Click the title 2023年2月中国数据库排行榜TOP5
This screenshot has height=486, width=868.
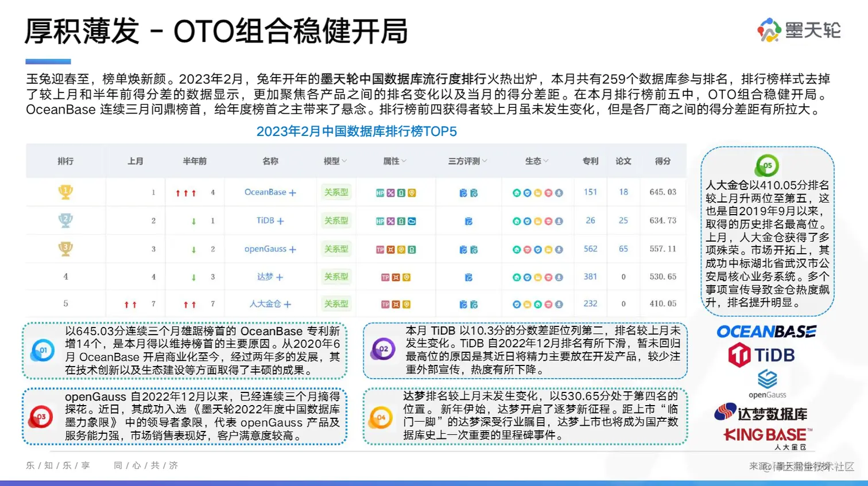tap(356, 131)
